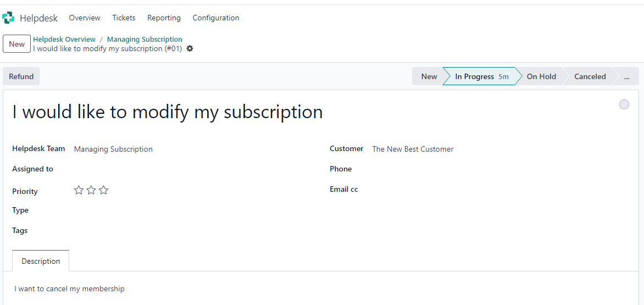
Task: Move ticket to On Hold stage
Action: pos(541,76)
